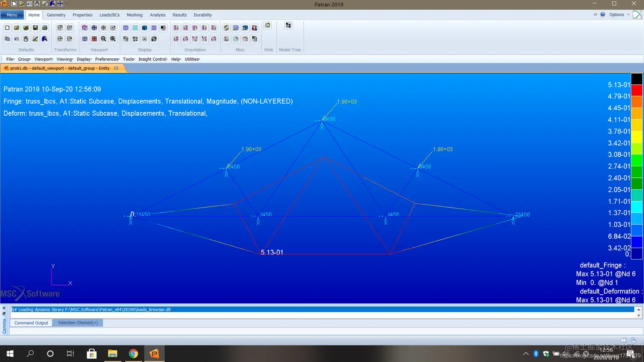Screen dimensions: 644x362
Task: Click the Zoom Out magnifier icon
Action: [x=103, y=39]
